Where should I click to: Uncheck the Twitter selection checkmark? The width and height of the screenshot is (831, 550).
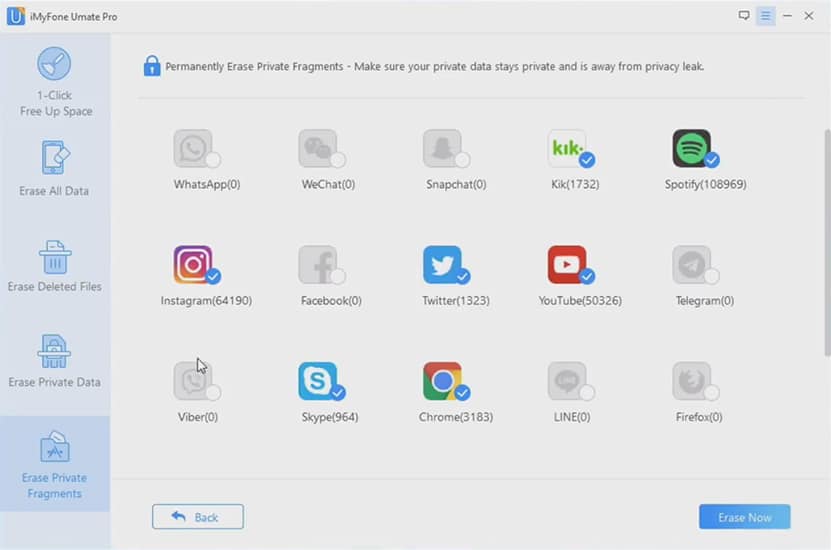click(463, 276)
